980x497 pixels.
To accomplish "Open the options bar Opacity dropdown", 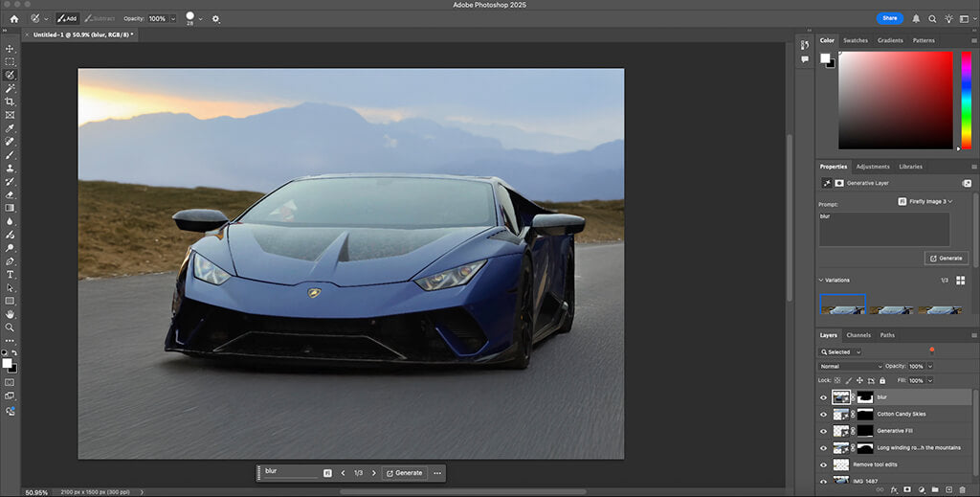I will point(173,19).
